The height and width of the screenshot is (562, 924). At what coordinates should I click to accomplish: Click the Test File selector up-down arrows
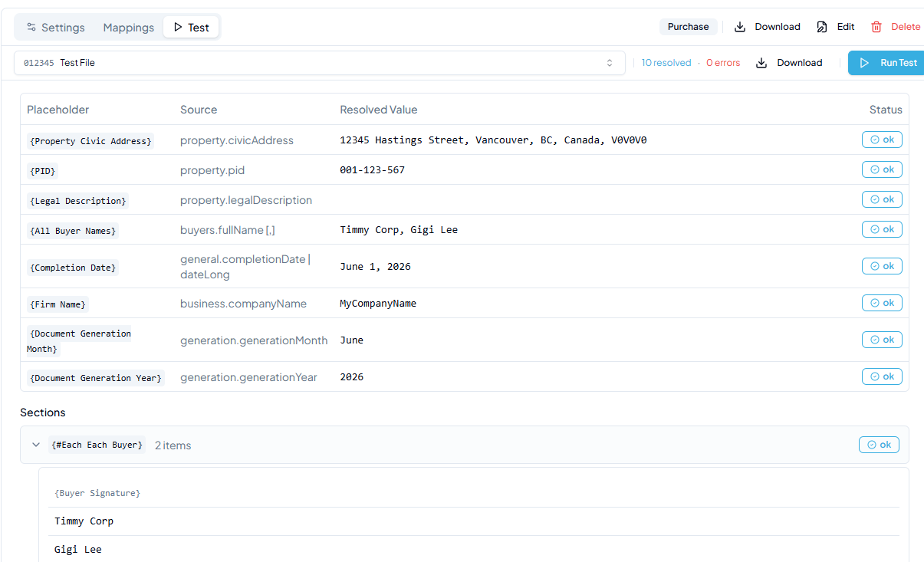(610, 63)
